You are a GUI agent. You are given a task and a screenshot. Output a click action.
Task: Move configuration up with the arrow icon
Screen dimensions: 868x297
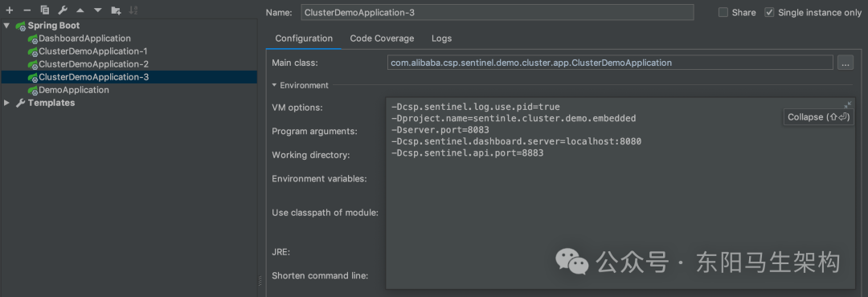(80, 10)
